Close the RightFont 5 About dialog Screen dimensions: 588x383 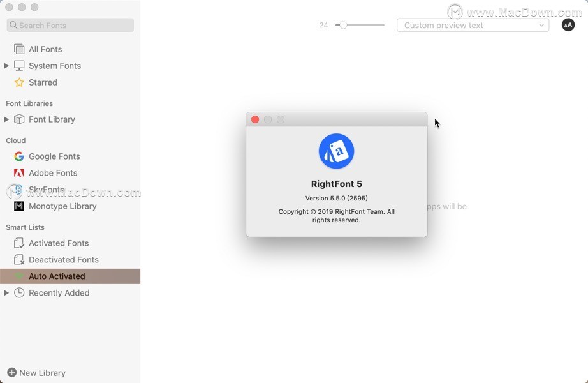[x=255, y=119]
